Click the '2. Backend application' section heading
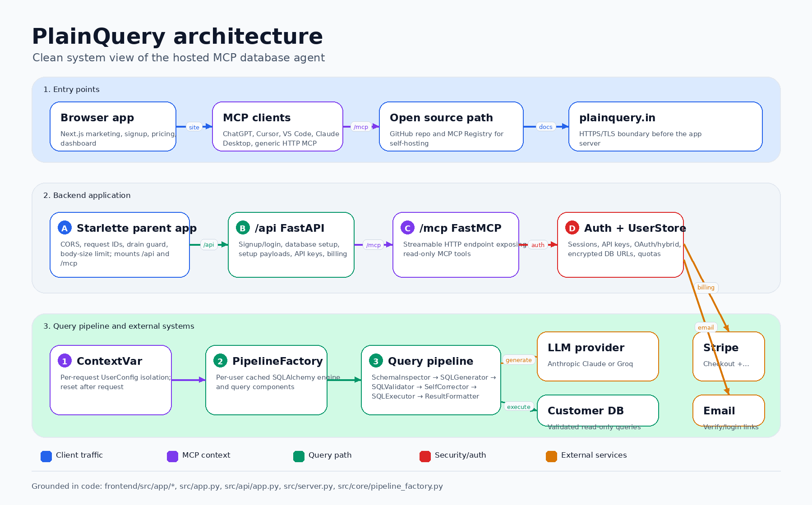 87,195
